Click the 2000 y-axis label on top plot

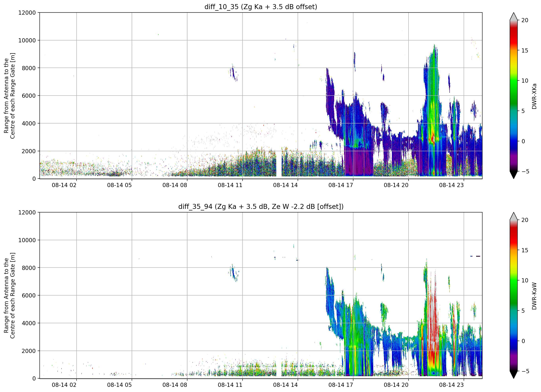click(x=29, y=151)
